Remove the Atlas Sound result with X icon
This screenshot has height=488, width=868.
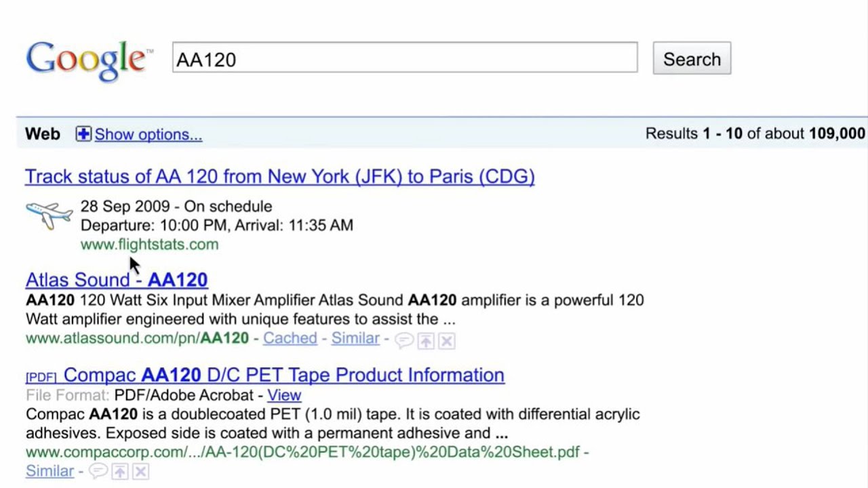click(446, 341)
